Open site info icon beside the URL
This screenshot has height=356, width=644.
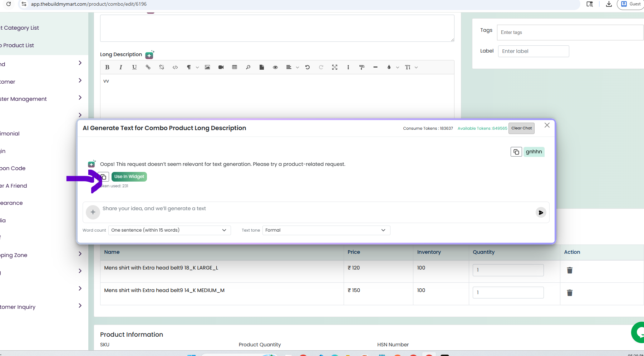pos(24,4)
